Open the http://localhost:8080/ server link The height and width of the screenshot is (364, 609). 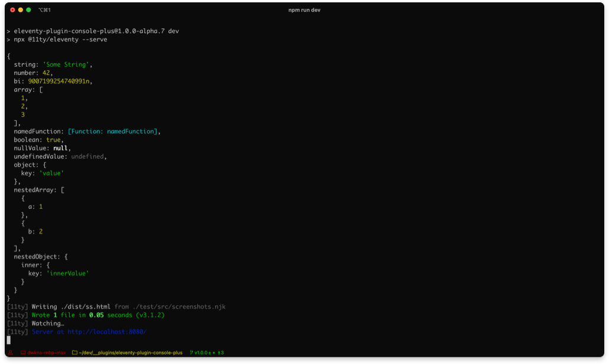(x=107, y=332)
